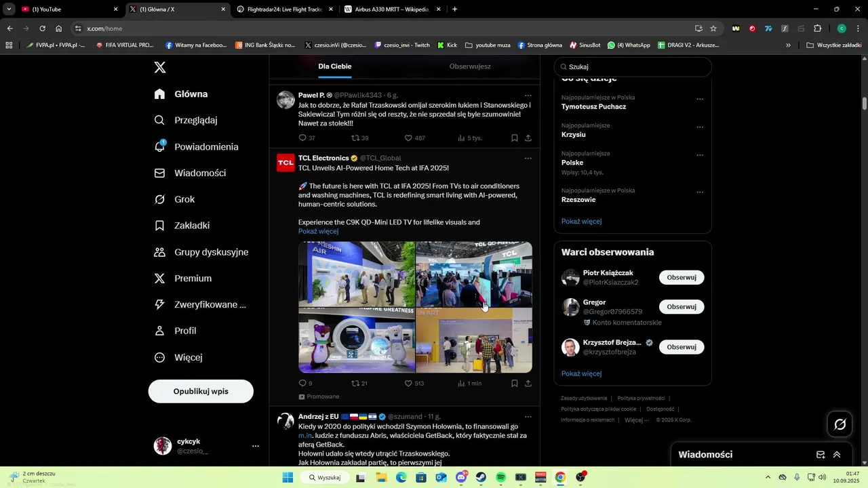
Task: Reload the page
Action: (x=42, y=28)
